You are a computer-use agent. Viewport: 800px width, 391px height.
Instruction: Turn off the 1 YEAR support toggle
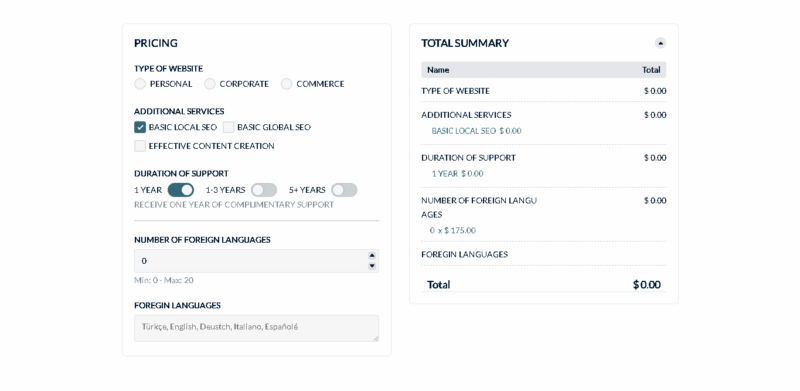coord(181,190)
